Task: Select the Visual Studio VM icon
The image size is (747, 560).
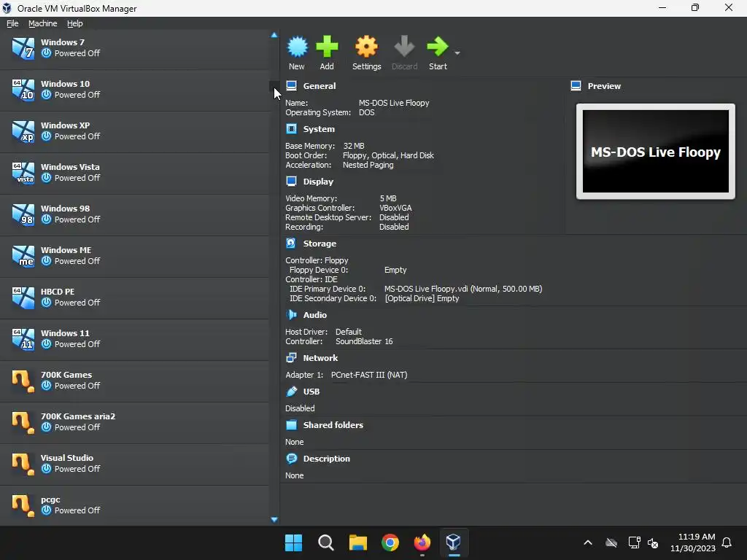Action: click(x=23, y=463)
